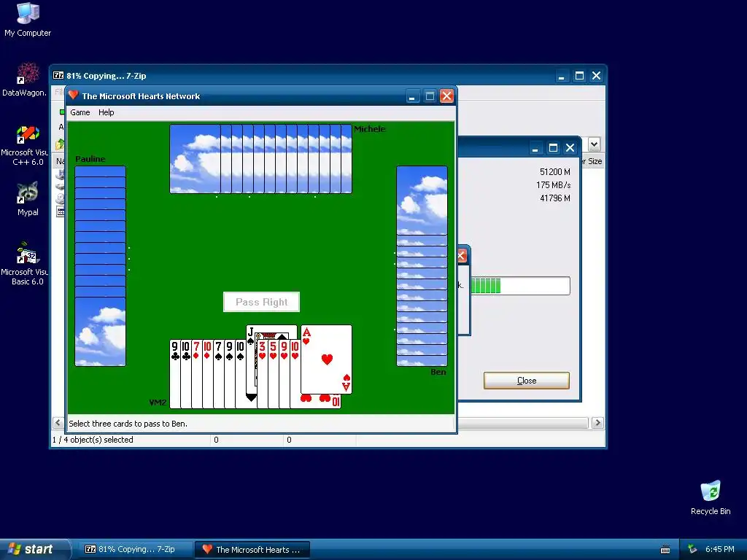Select the DataWagon desktop shortcut
Viewport: 747px width, 560px height.
click(x=24, y=79)
